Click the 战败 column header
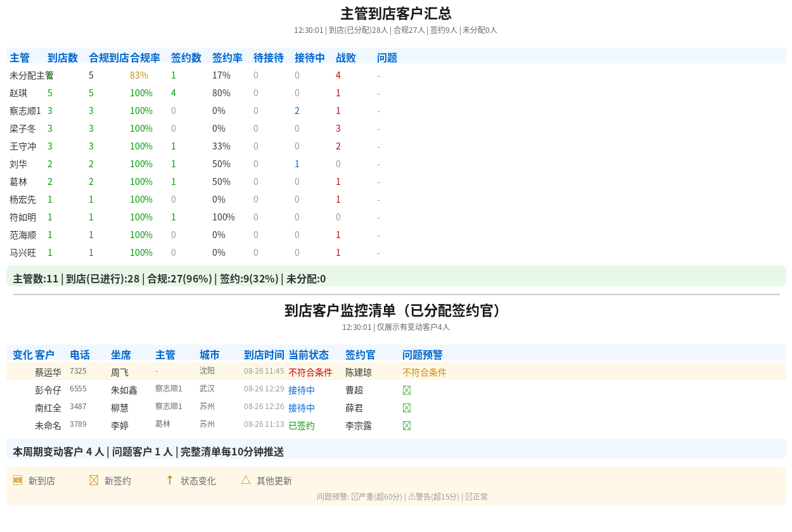Screen dimensions: 792x532 coord(346,58)
